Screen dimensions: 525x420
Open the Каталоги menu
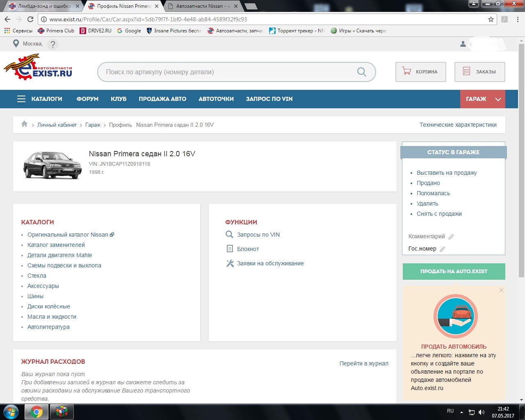click(x=47, y=99)
